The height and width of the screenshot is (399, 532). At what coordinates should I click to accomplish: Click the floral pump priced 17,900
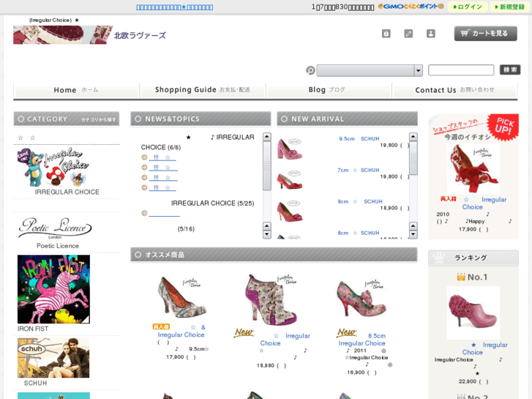coord(182,297)
